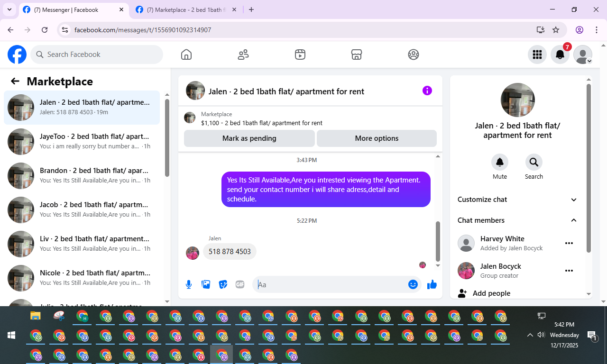Close the Marketplace browser tab

pyautogui.click(x=234, y=9)
